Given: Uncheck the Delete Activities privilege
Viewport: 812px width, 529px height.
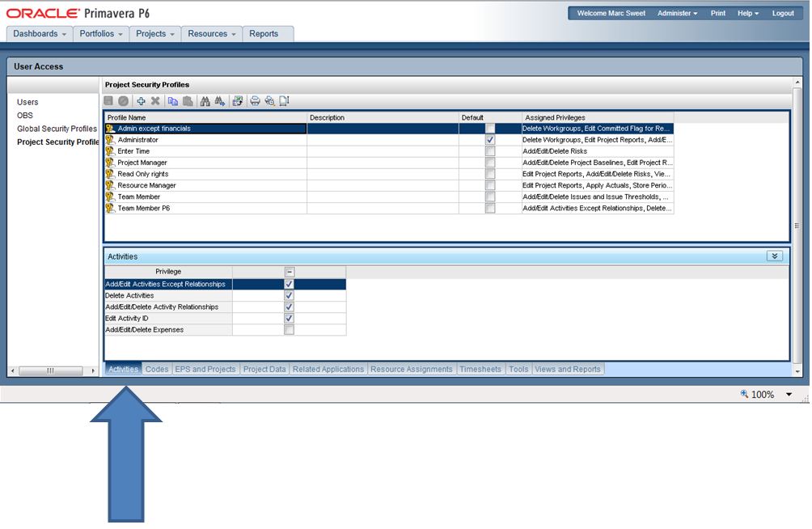Looking at the screenshot, I should [289, 295].
